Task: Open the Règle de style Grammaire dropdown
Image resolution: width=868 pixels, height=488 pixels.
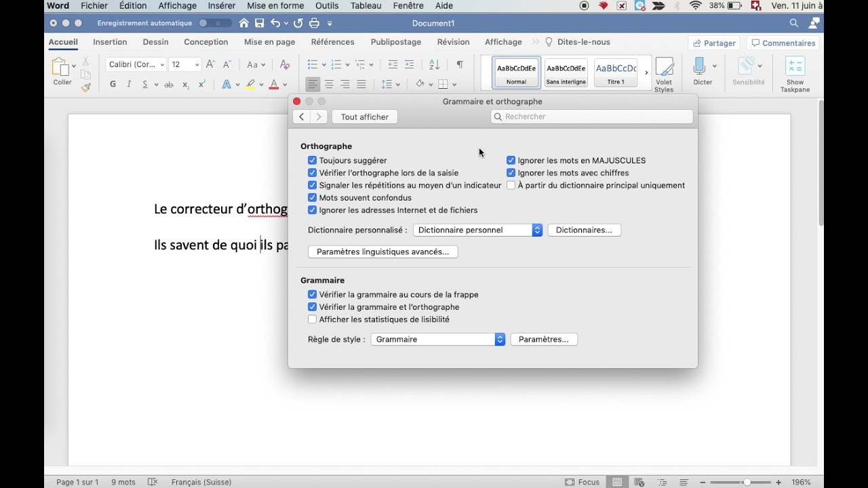Action: tap(438, 340)
